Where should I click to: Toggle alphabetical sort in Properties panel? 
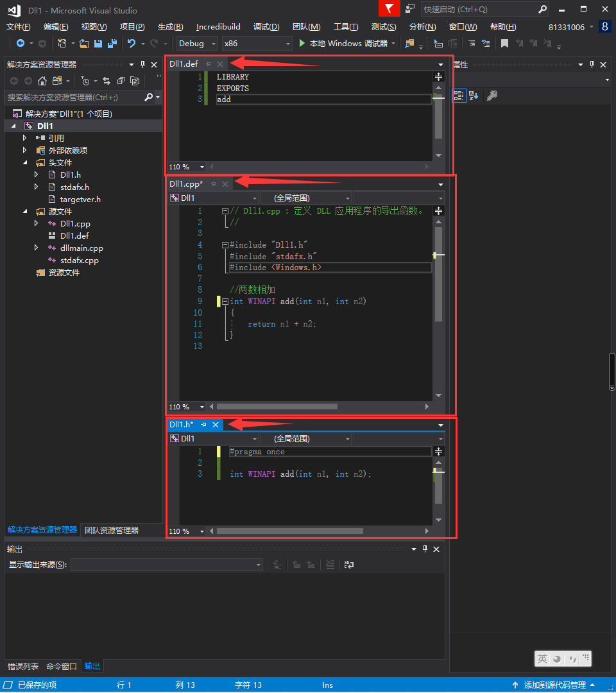click(474, 96)
